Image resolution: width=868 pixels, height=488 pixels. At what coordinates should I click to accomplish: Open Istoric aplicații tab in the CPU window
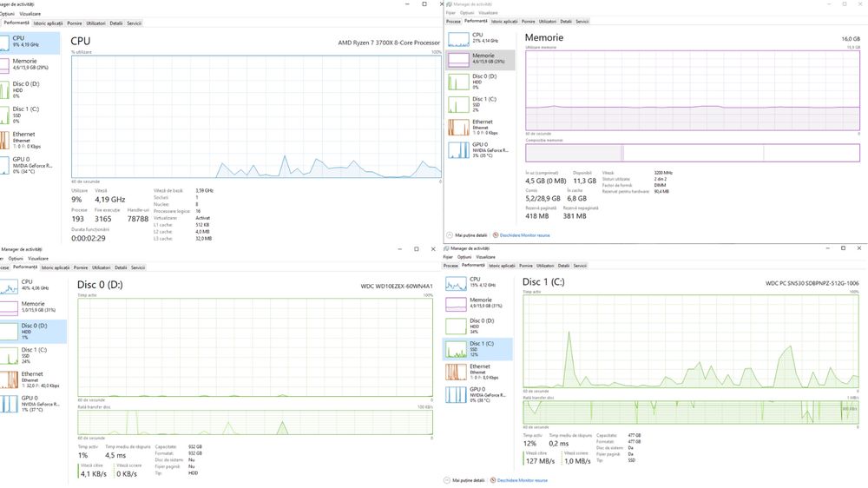point(48,23)
